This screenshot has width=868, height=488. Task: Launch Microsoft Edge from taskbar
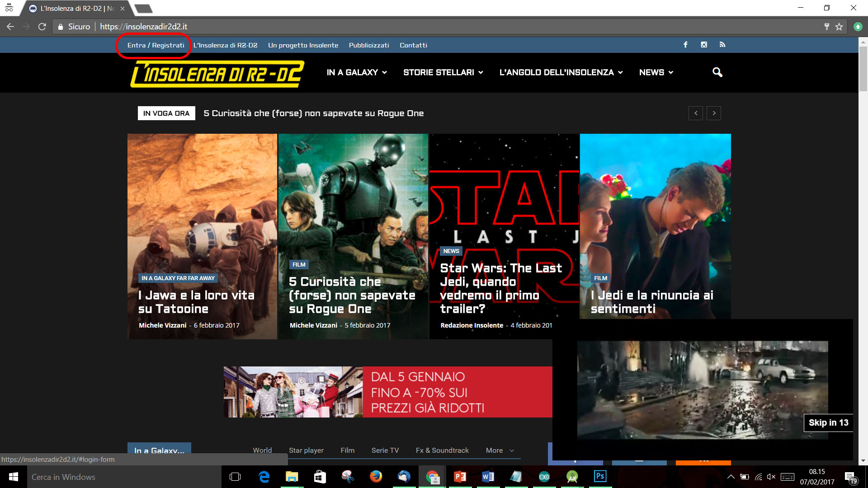click(264, 477)
